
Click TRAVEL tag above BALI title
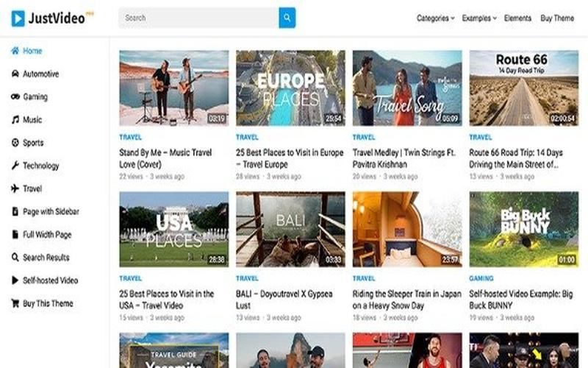coord(247,278)
